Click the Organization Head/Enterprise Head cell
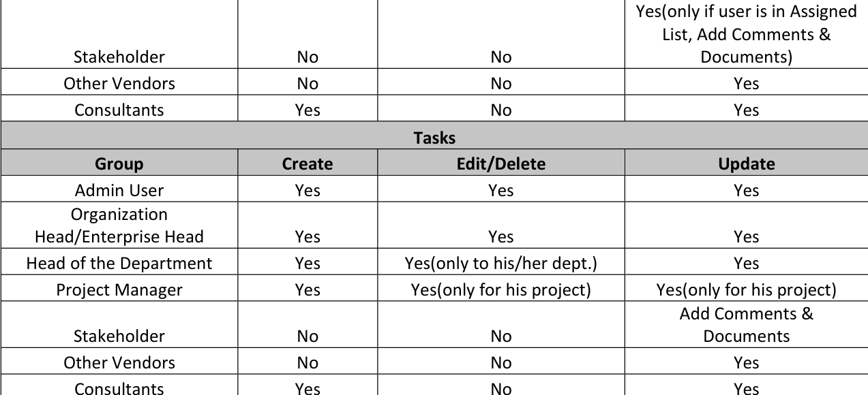Screen dimensions: 868x395 [119, 225]
